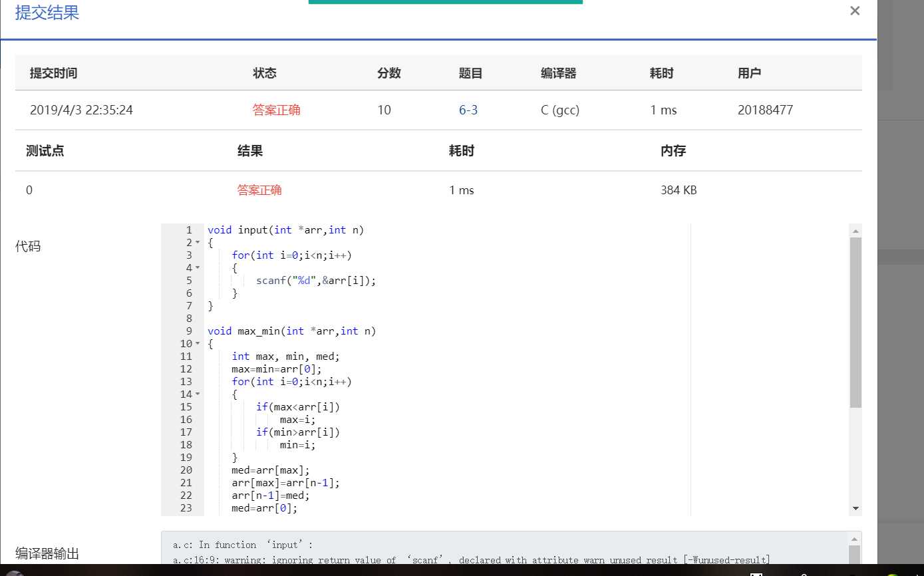Screen dimensions: 924x576
Task: Collapse code fold arrow at line 4
Action: pyautogui.click(x=198, y=268)
